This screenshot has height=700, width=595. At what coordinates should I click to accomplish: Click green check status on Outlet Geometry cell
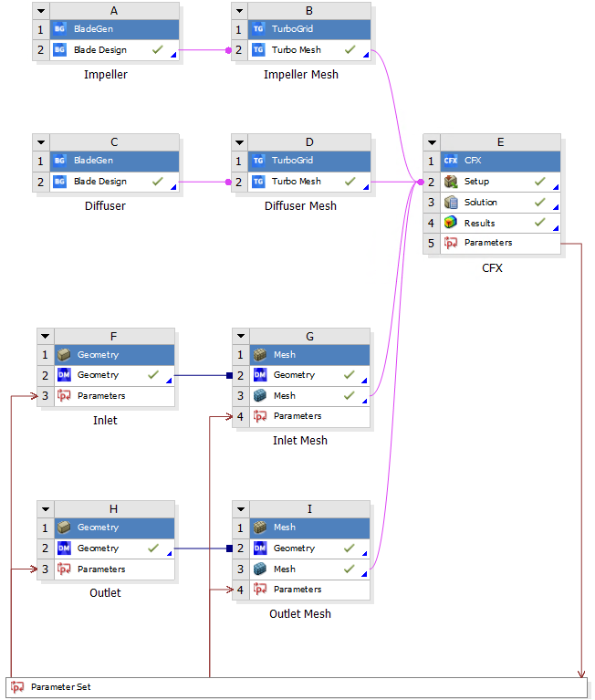[153, 549]
